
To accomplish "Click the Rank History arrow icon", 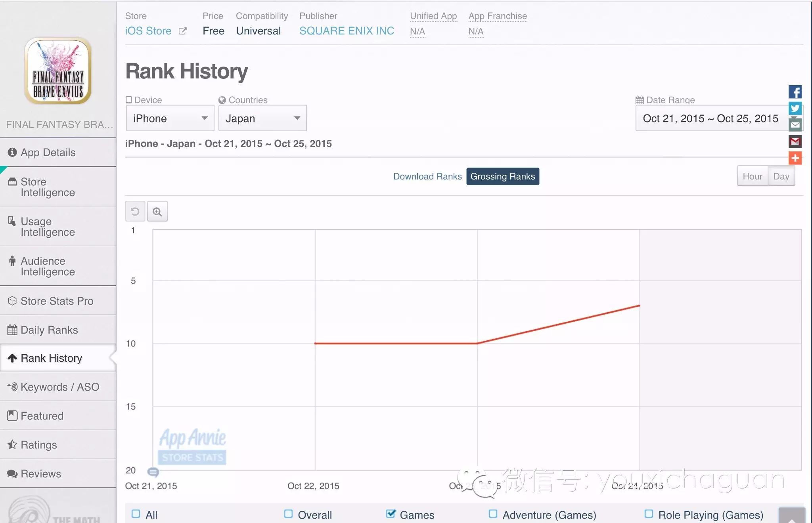I will pyautogui.click(x=12, y=358).
